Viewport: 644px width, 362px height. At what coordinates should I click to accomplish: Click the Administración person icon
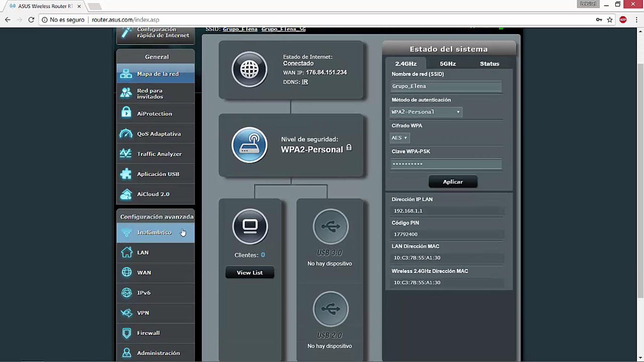126,353
